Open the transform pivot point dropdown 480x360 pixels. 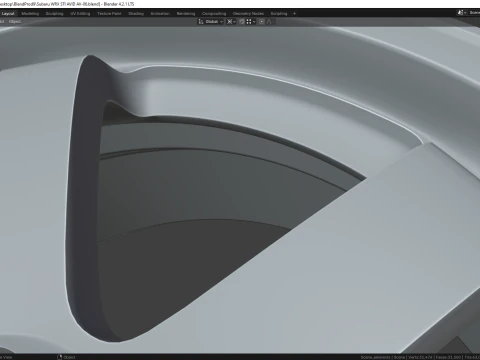pyautogui.click(x=231, y=22)
